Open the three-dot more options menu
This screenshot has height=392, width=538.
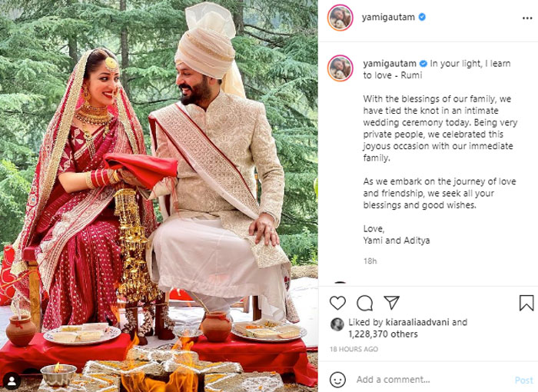[x=527, y=18]
